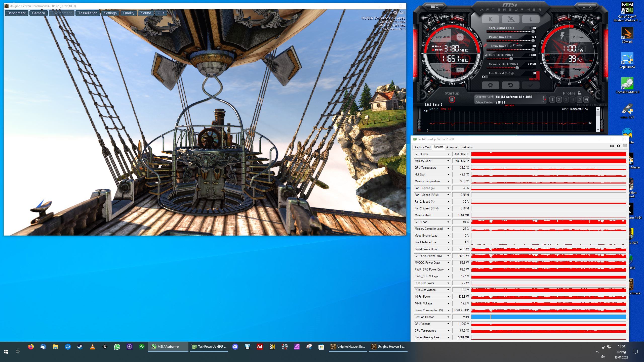The height and width of the screenshot is (362, 644).
Task: Open Benchmark menu in Heaven
Action: [17, 13]
